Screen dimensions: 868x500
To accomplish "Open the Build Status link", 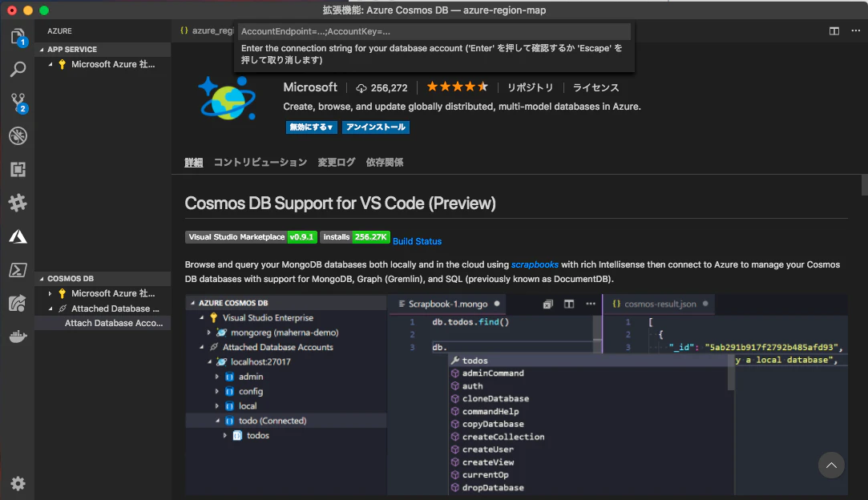I will coord(417,241).
